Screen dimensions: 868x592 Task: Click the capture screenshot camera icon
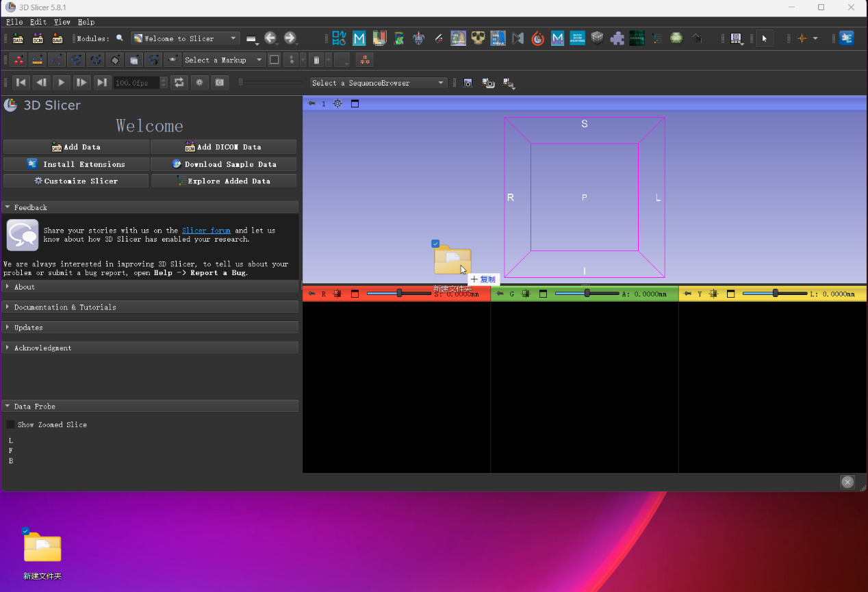468,83
